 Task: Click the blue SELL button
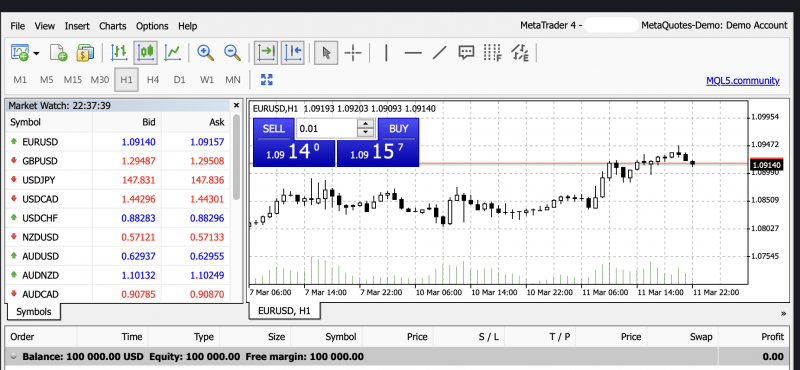273,129
